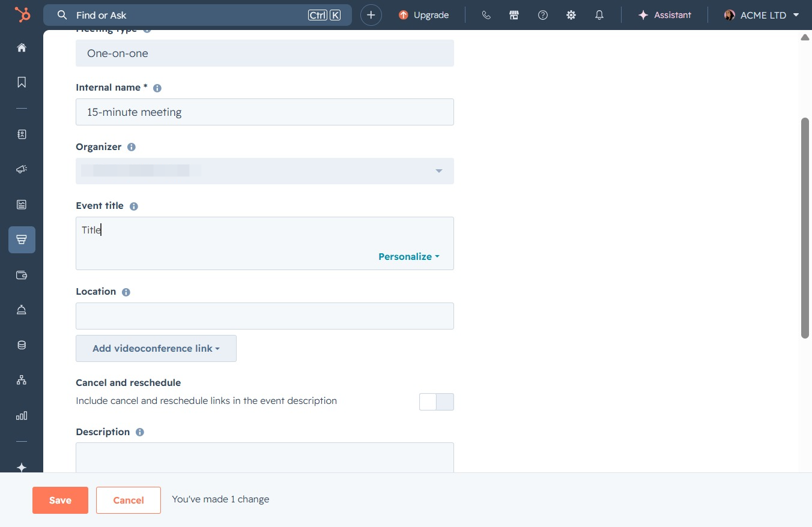Click the search magnifier icon

tap(62, 15)
